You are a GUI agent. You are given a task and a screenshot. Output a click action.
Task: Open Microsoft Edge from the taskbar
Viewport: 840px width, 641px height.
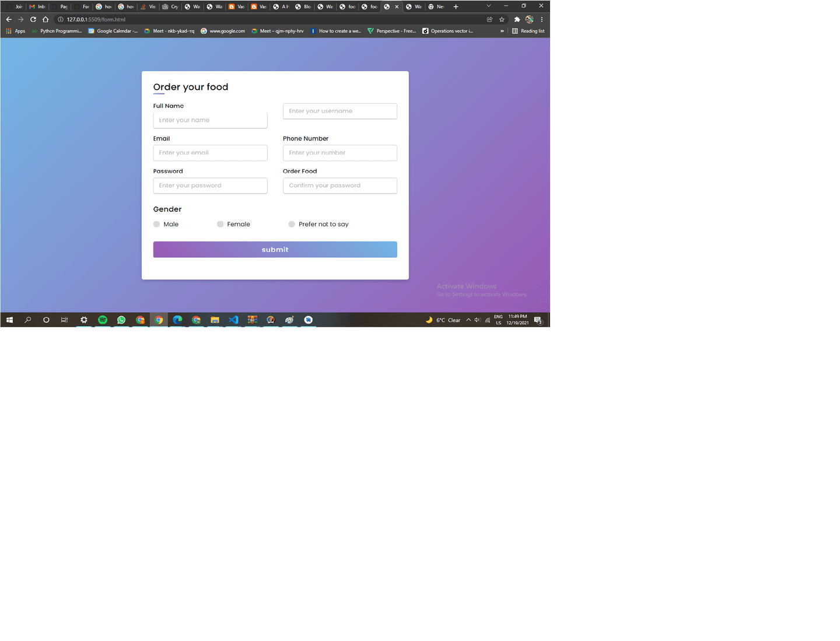click(x=177, y=320)
